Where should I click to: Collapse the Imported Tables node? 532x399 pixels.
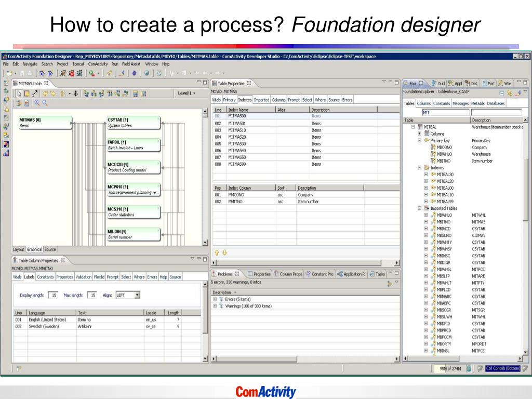click(x=420, y=208)
